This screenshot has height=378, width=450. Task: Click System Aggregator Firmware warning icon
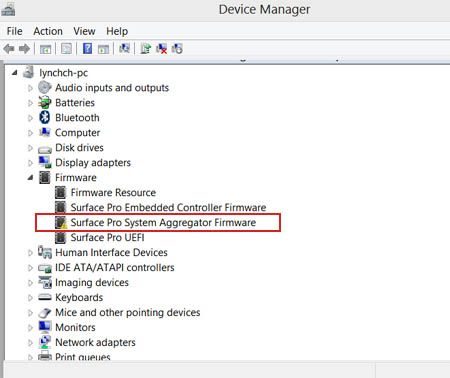(x=61, y=222)
